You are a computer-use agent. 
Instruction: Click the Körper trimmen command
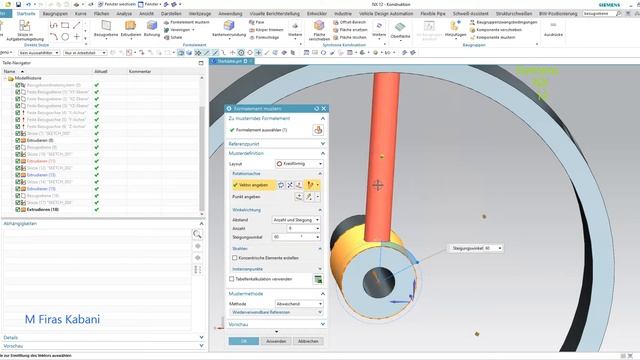pos(266,30)
